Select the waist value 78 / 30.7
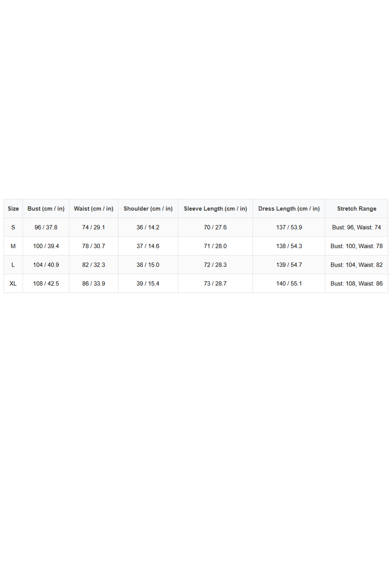 pyautogui.click(x=94, y=246)
